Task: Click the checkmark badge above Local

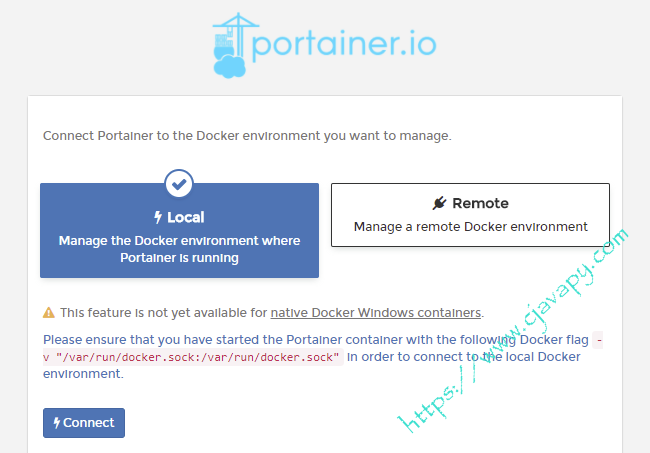Action: coord(179,184)
